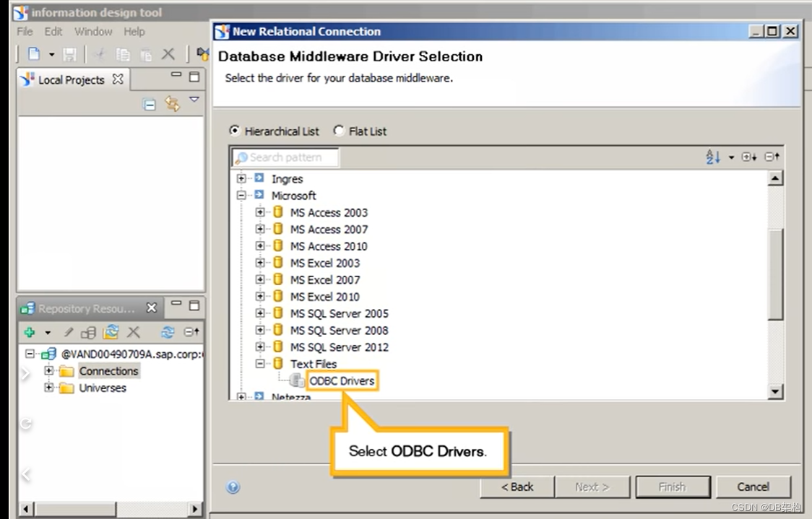Click the Edit pencil icon in Repository Resources
The height and width of the screenshot is (519, 812).
[x=68, y=332]
